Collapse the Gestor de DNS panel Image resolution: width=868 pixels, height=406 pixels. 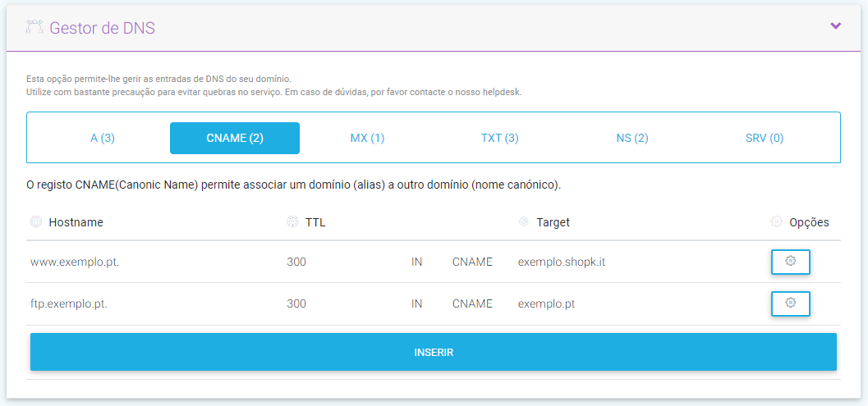(835, 26)
